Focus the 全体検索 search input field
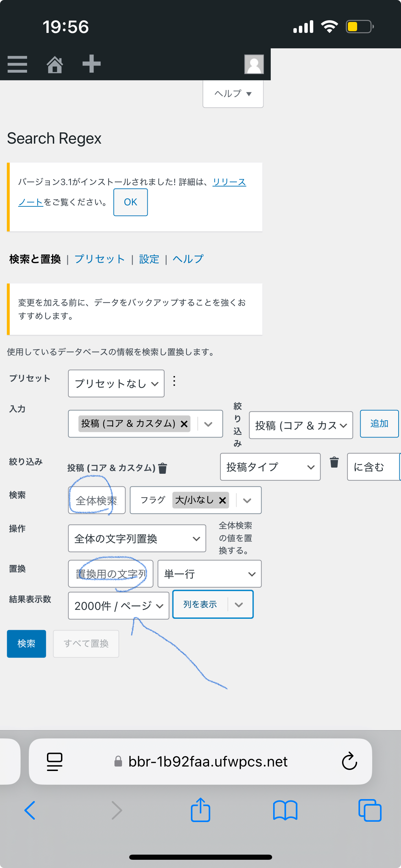The height and width of the screenshot is (868, 401). tap(97, 501)
